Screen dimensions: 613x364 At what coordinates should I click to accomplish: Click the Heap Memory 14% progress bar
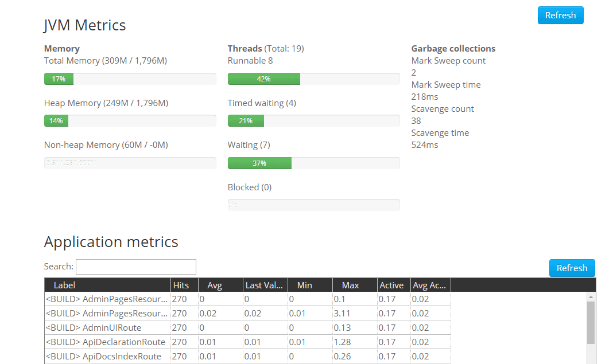[130, 120]
